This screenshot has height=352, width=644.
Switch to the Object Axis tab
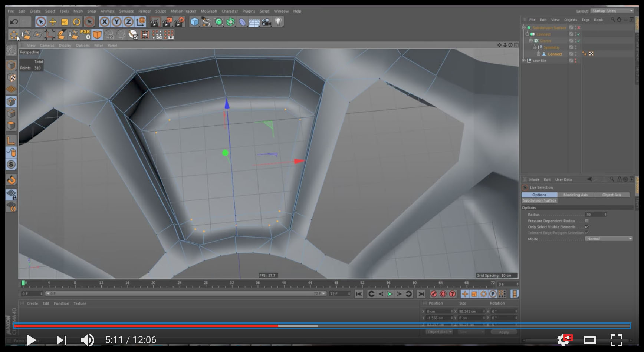(x=612, y=195)
